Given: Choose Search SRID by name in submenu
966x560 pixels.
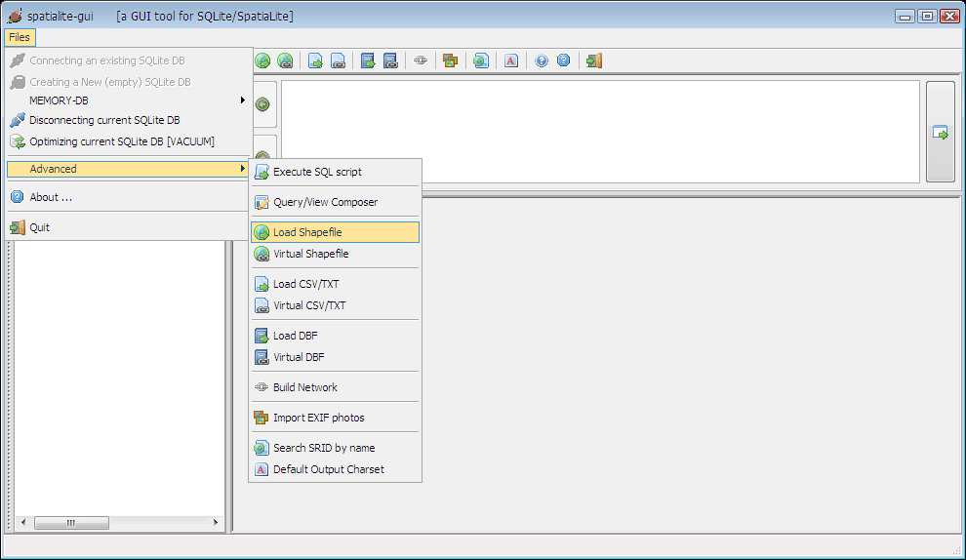Looking at the screenshot, I should point(335,448).
